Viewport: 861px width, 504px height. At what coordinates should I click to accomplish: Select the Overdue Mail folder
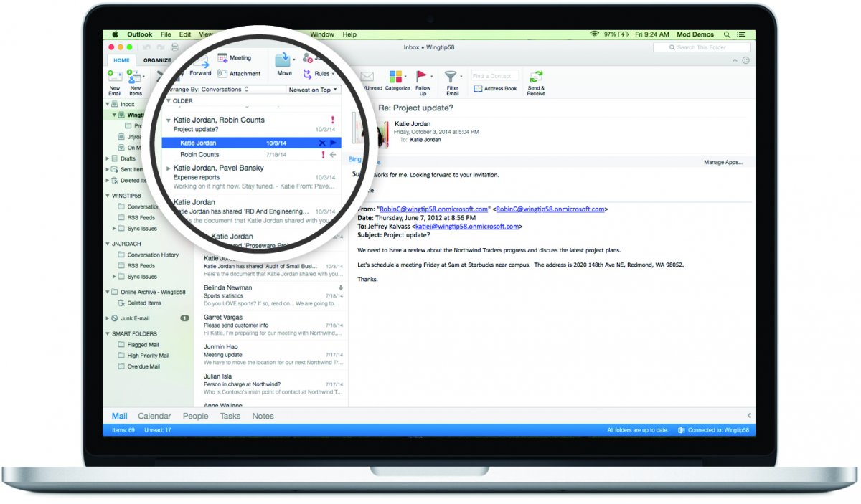tap(143, 366)
